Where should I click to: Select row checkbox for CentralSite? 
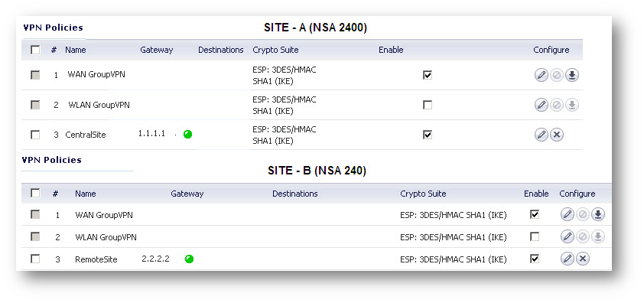click(x=35, y=135)
